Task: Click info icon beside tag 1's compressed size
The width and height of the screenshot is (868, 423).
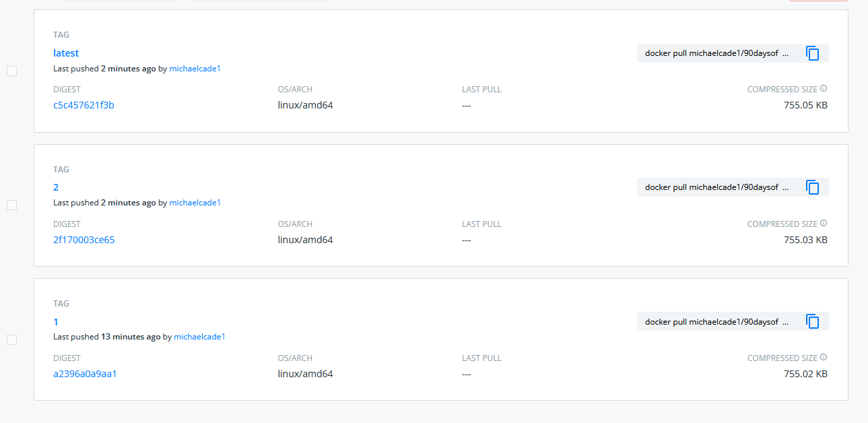Action: coord(824,358)
